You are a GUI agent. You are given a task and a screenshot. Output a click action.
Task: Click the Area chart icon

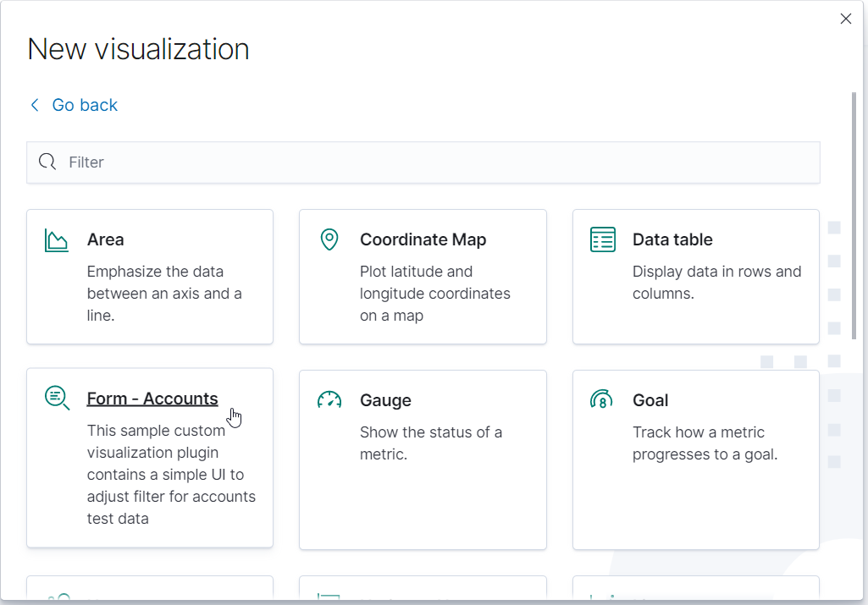[x=57, y=240]
